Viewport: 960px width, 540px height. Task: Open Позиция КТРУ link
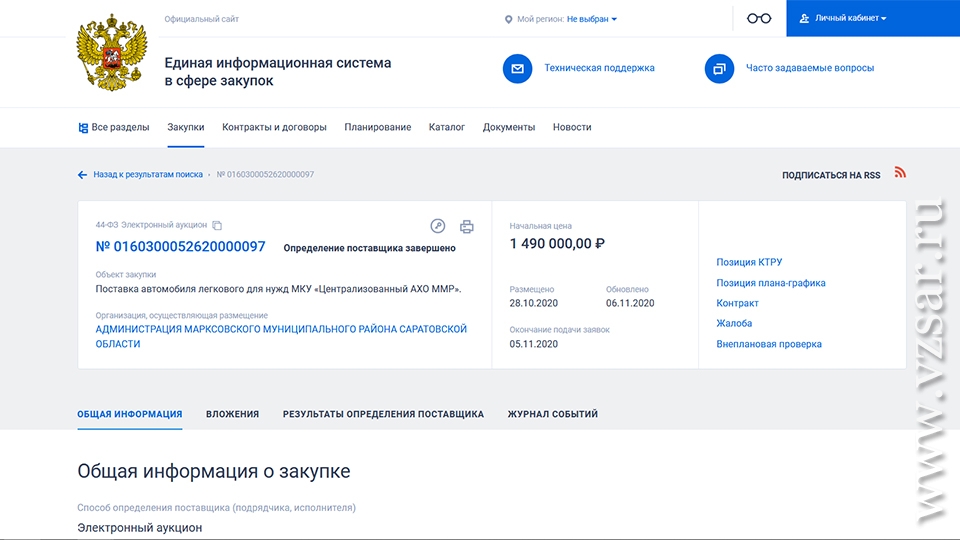coord(749,262)
